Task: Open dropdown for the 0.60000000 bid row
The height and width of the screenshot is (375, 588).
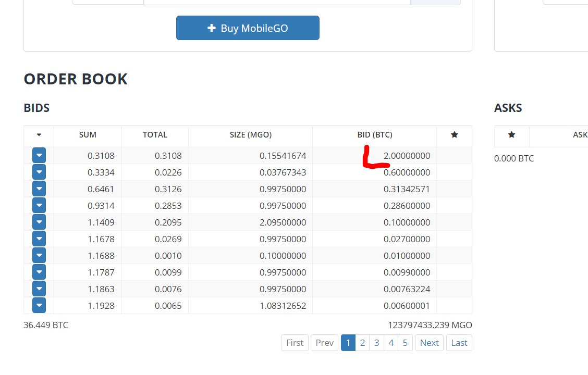Action: point(39,172)
